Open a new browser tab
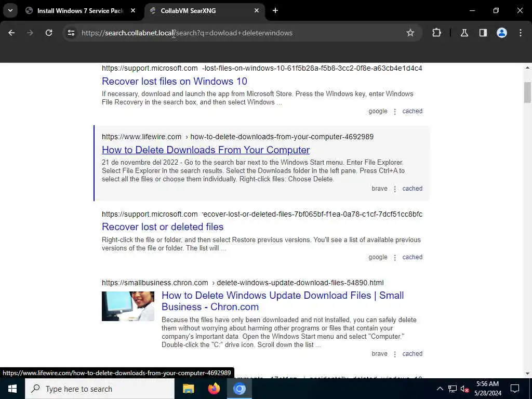 coord(275,10)
